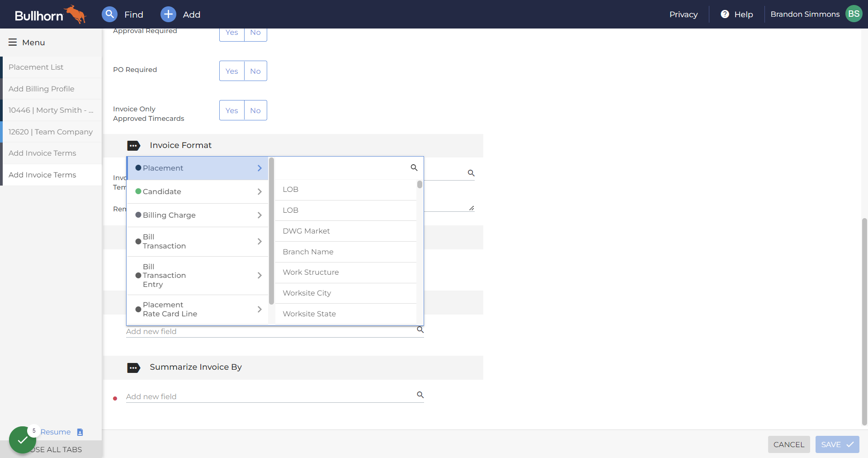The image size is (868, 458).
Task: Click the green checkmark circle badge
Action: pos(23,440)
